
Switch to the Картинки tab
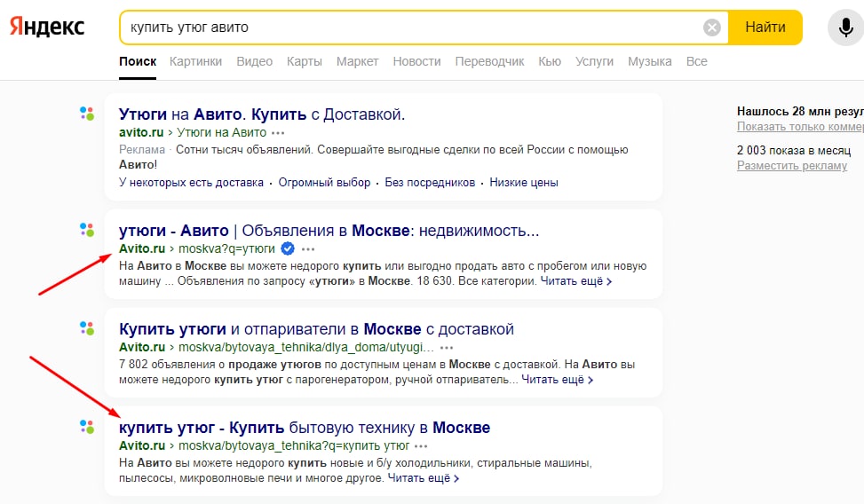195,61
